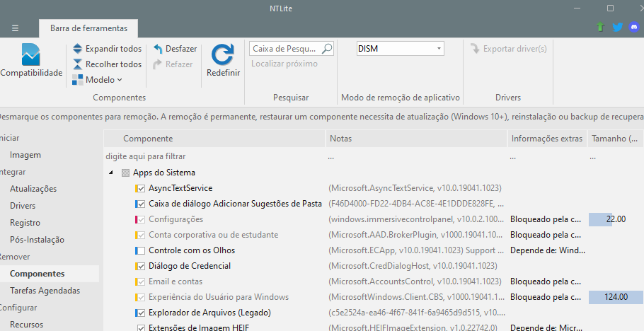Open Pós-Instalação in the sidebar
This screenshot has width=644, height=331.
(x=37, y=240)
